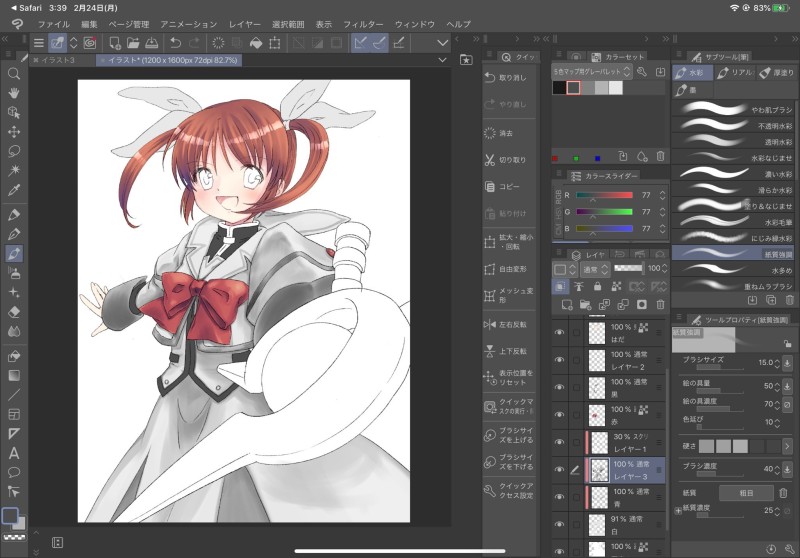Toggle visibility of the はだ layer

(x=559, y=333)
